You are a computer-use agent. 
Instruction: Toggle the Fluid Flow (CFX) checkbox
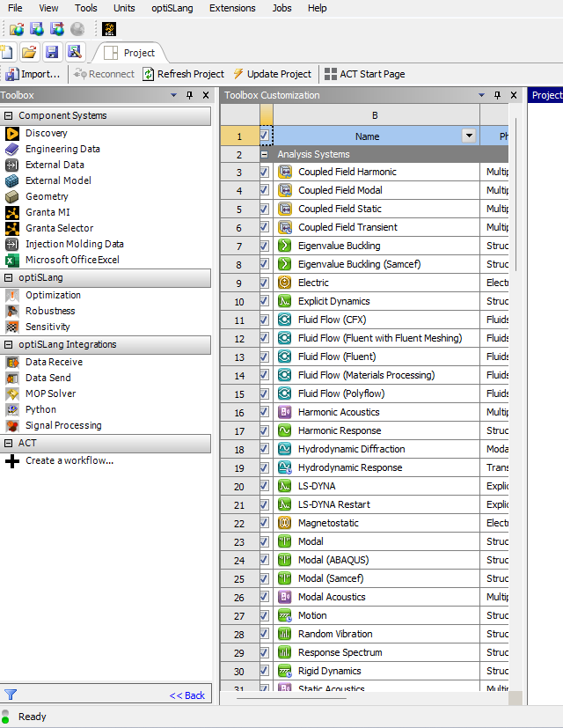tap(265, 320)
